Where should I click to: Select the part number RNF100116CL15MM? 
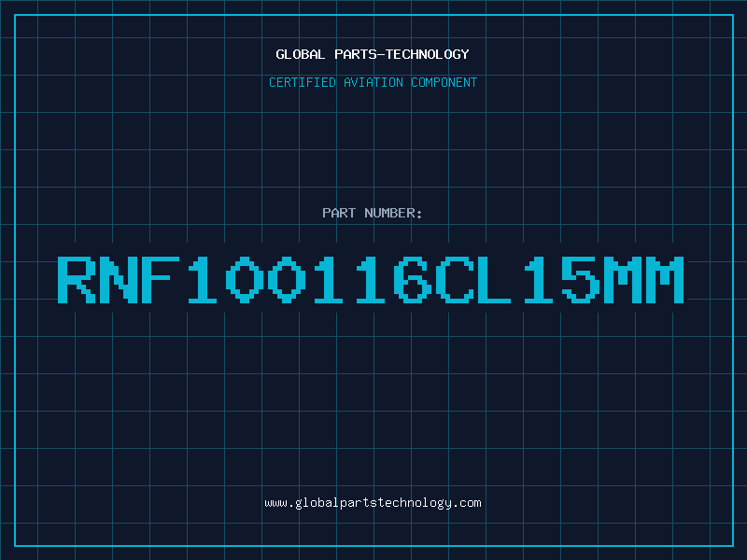tap(371, 279)
